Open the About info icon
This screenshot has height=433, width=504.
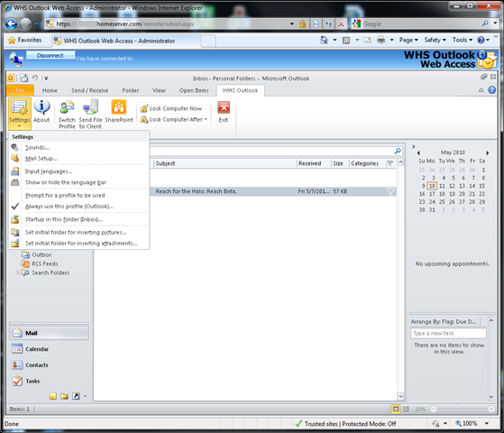(41, 111)
